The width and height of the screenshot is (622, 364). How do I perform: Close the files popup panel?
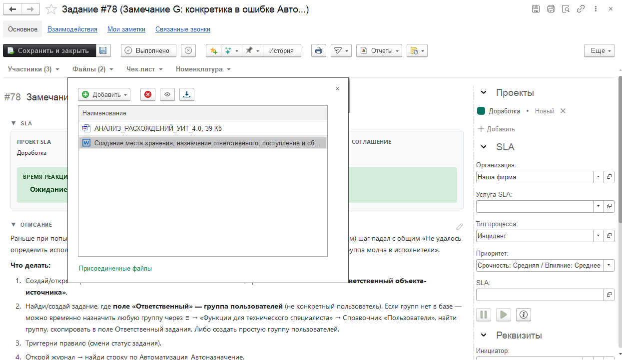[x=337, y=88]
